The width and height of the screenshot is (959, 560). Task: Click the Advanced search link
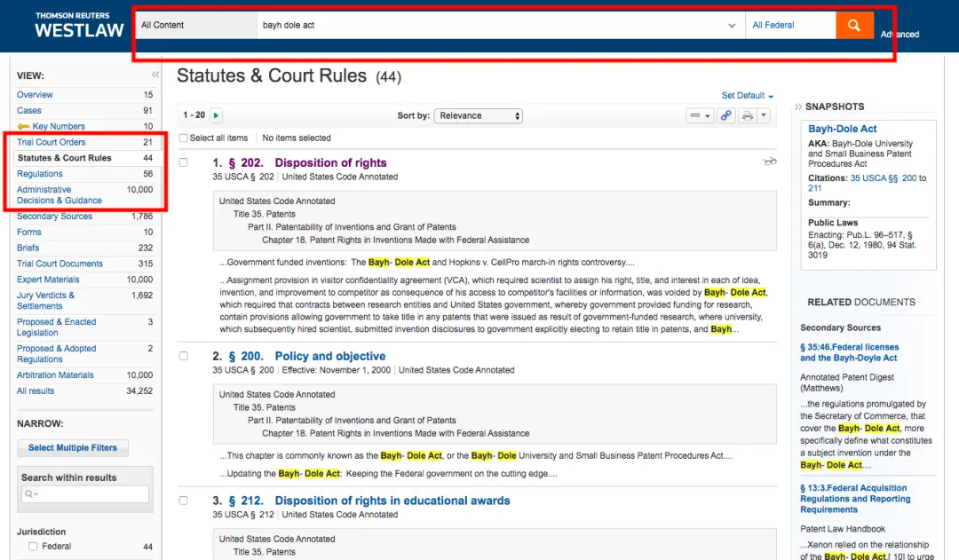coord(900,35)
